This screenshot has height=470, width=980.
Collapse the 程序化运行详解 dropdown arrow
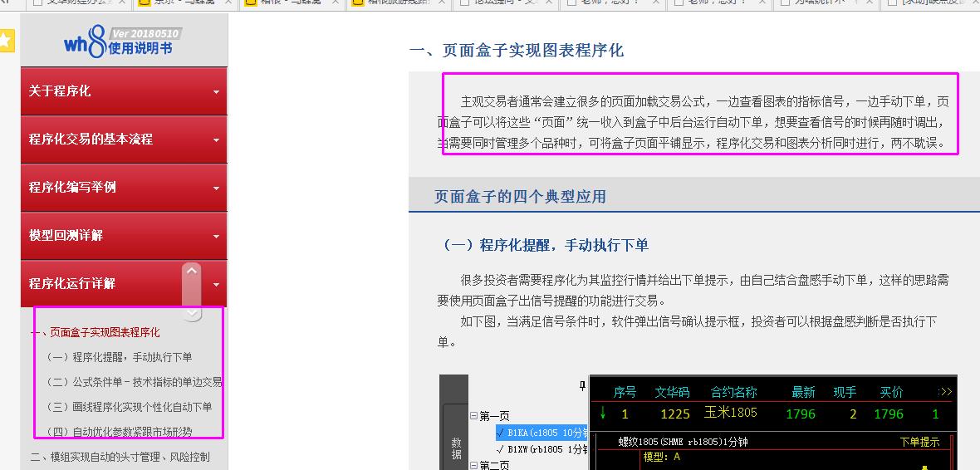[x=216, y=284]
